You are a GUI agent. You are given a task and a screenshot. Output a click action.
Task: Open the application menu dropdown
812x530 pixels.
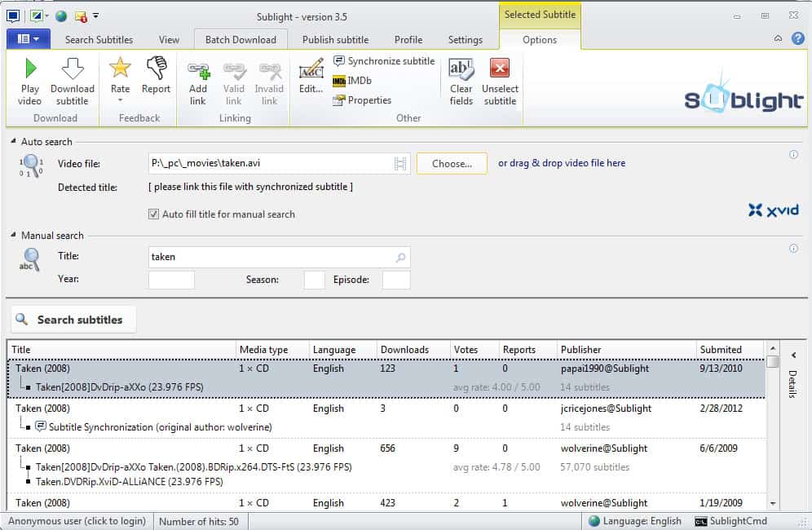(27, 38)
